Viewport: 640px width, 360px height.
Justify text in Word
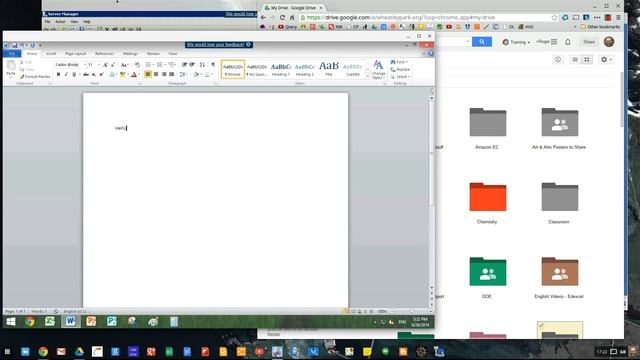[171, 74]
